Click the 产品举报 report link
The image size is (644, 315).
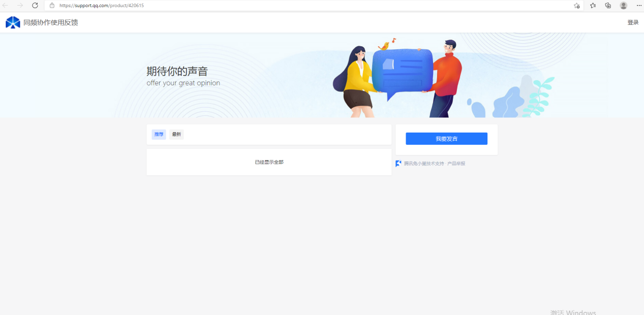(x=456, y=164)
